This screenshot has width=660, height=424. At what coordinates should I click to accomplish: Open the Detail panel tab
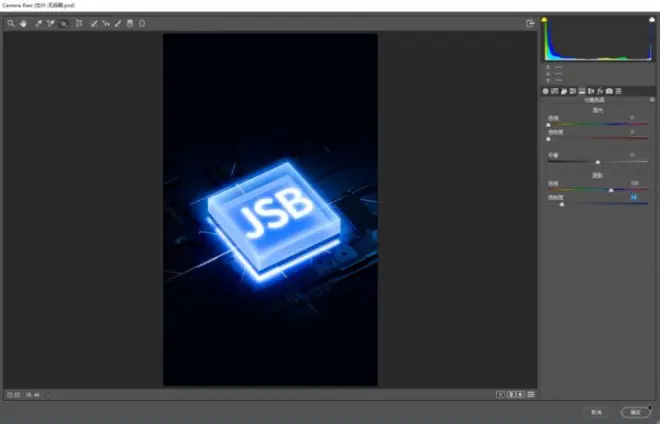click(564, 91)
